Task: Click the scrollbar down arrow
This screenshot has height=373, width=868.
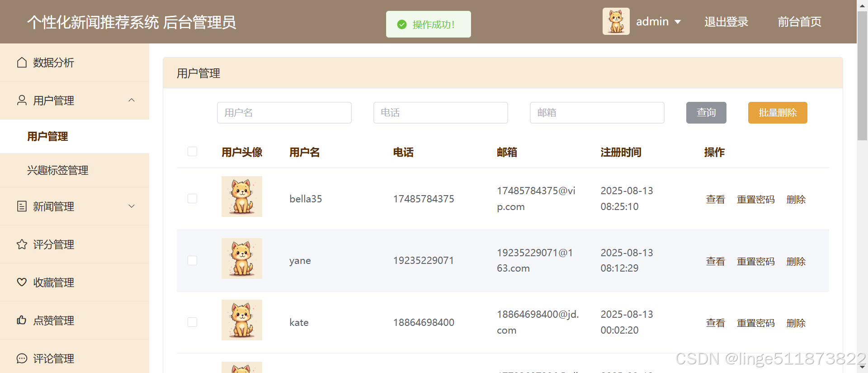Action: coord(862,368)
